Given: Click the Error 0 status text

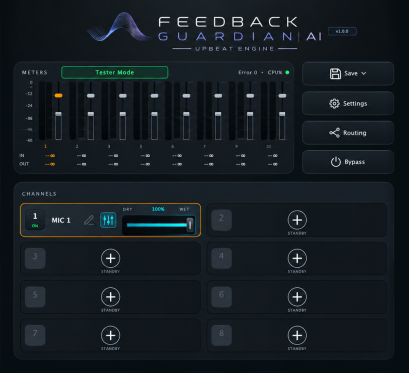Looking at the screenshot, I should (248, 72).
